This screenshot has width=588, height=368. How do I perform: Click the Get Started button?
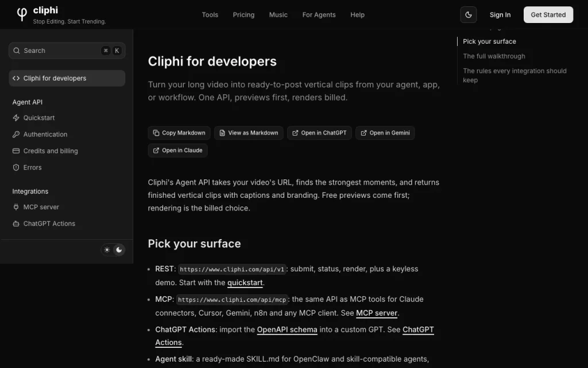tap(548, 14)
